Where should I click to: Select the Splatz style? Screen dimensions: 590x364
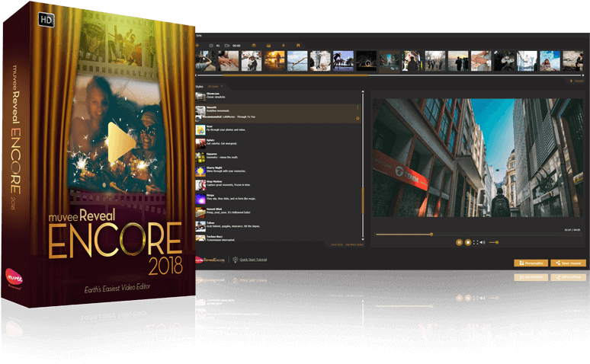[277, 143]
